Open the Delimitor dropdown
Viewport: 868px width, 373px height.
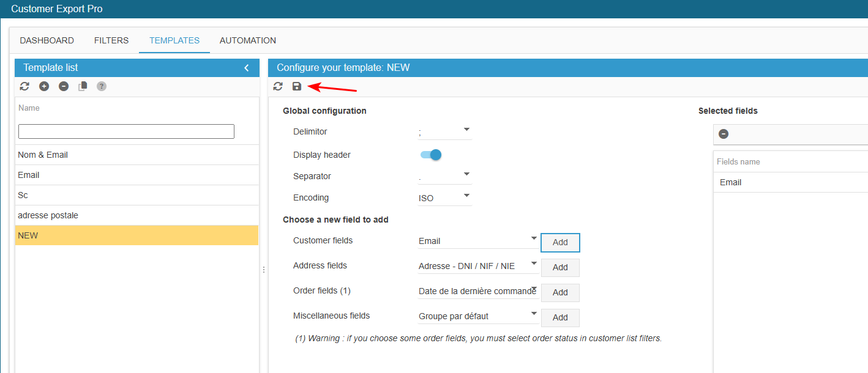(x=444, y=131)
